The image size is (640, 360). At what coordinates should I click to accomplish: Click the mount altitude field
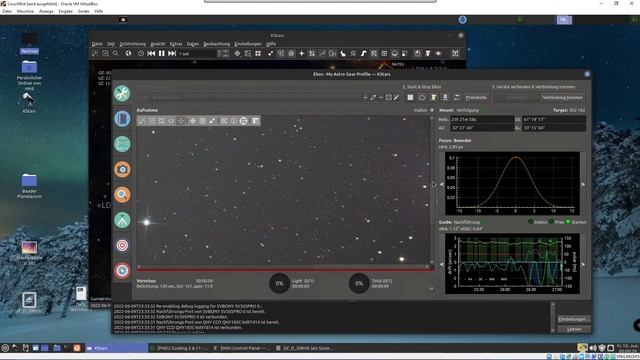point(554,128)
